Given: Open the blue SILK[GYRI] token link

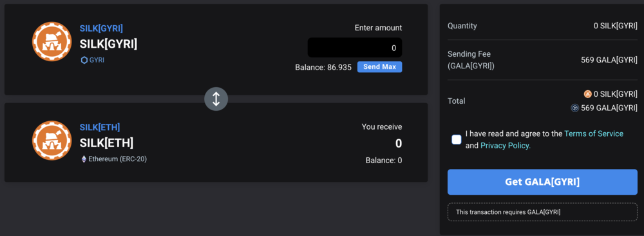Looking at the screenshot, I should tap(101, 28).
